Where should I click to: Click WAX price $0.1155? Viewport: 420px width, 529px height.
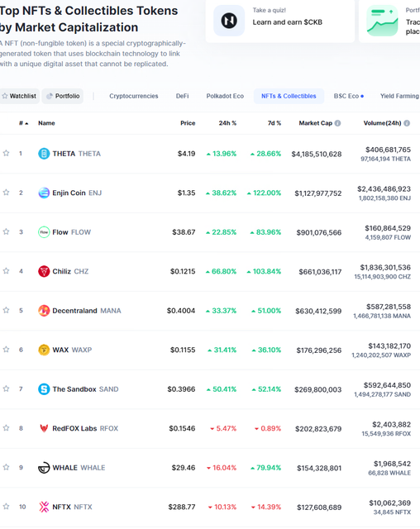tap(183, 350)
